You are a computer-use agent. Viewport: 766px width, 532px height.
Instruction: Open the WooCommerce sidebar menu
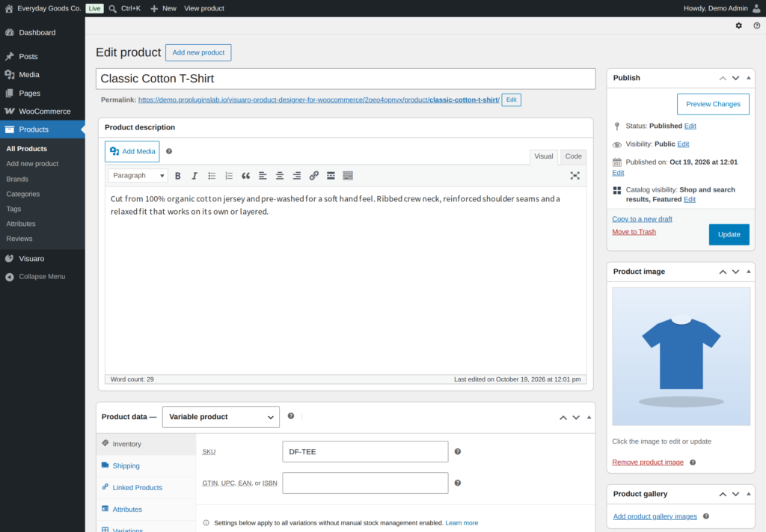tap(43, 111)
